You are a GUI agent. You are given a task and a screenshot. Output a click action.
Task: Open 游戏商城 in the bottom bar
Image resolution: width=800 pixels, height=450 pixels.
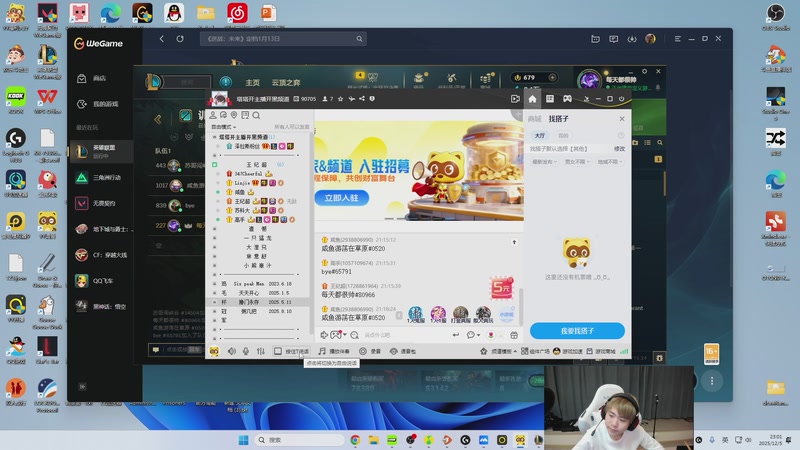(x=601, y=351)
